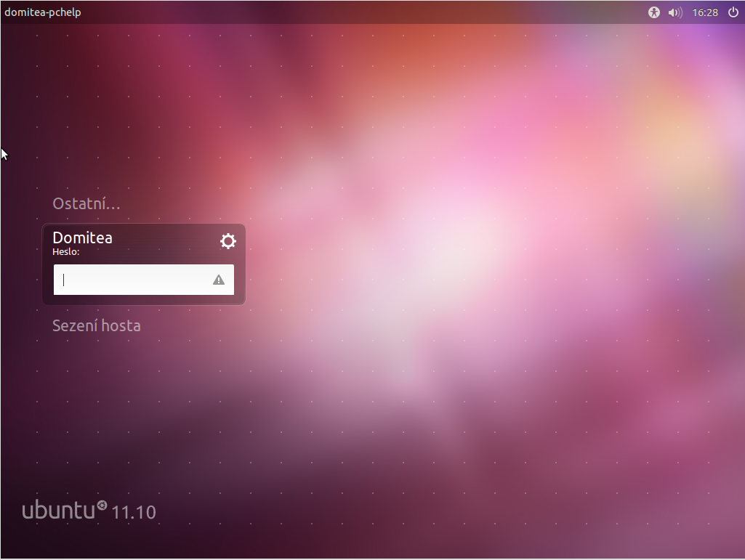Viewport: 745px width, 560px height.
Task: Click the 11.10 version number
Action: pyautogui.click(x=134, y=512)
